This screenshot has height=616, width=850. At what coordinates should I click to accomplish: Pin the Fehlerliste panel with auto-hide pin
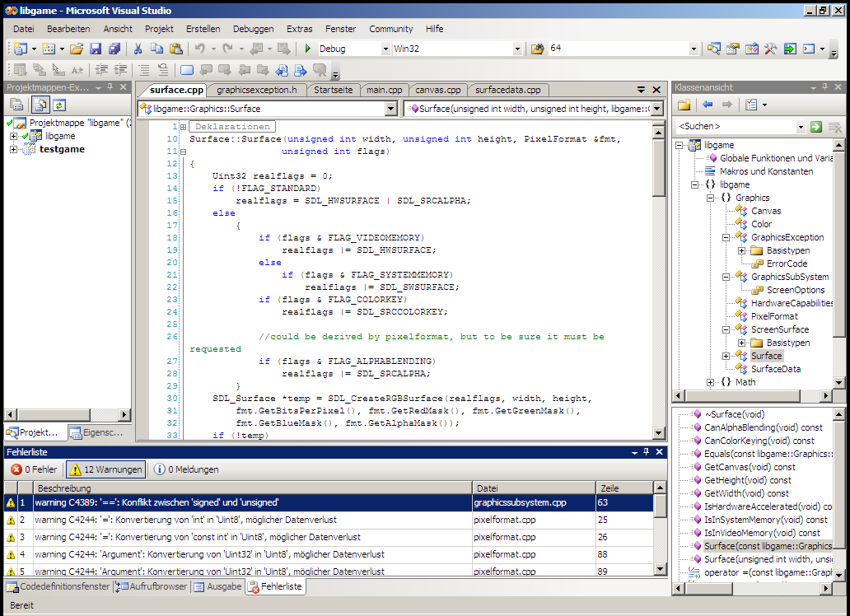[647, 451]
